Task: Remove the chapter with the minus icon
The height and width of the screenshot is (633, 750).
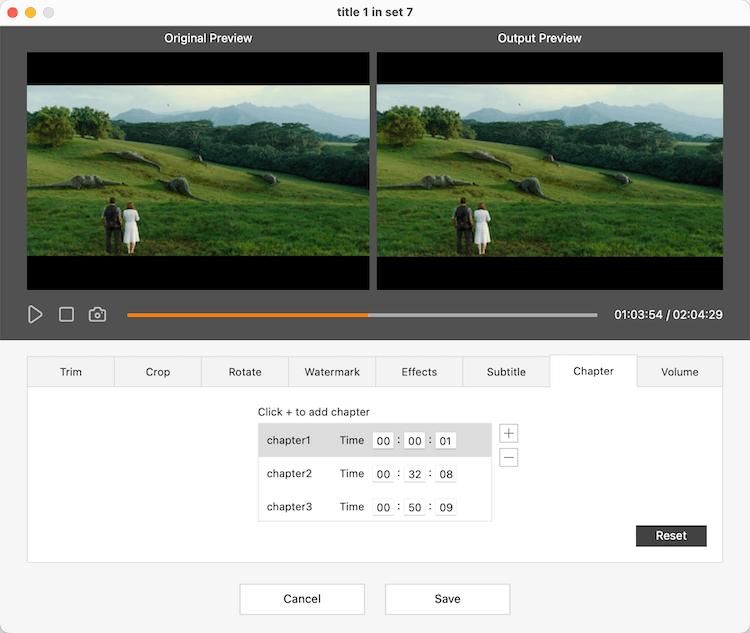Action: click(x=508, y=458)
